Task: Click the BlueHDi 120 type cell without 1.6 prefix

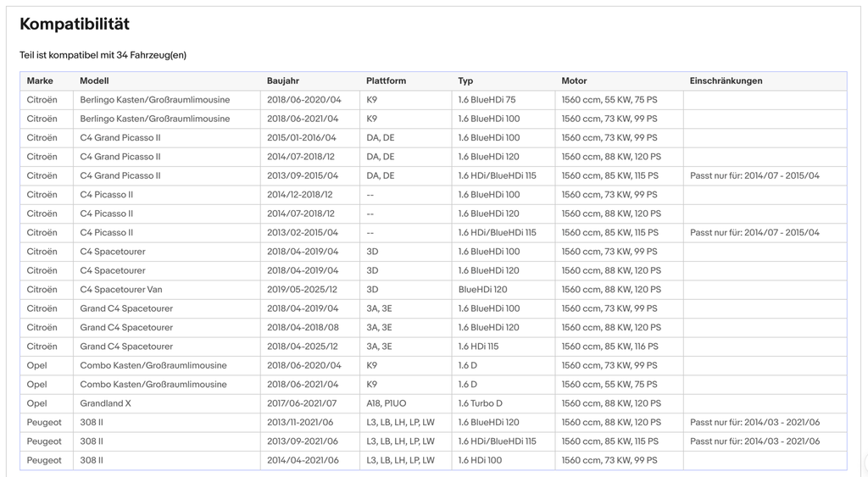Action: [504, 290]
